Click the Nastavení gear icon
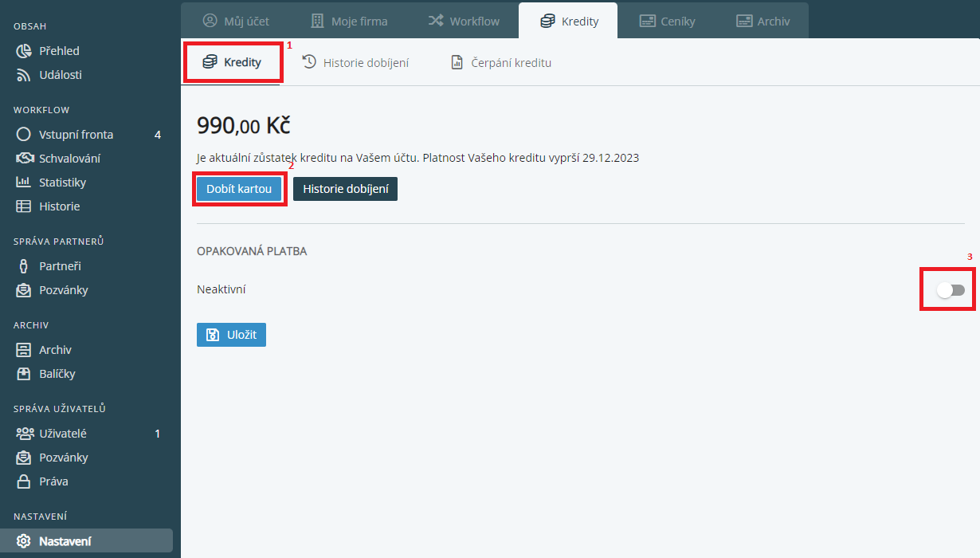 24,541
